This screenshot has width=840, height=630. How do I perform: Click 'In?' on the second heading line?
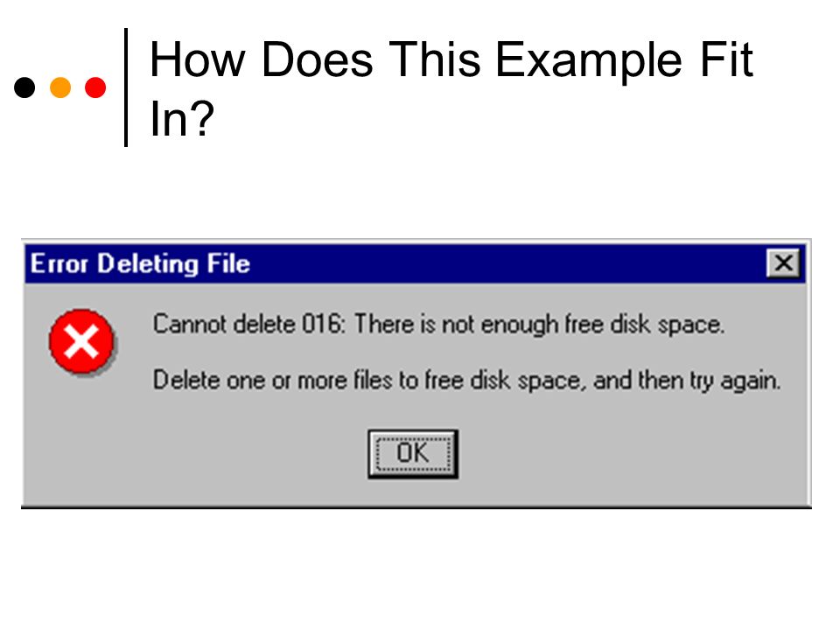182,118
